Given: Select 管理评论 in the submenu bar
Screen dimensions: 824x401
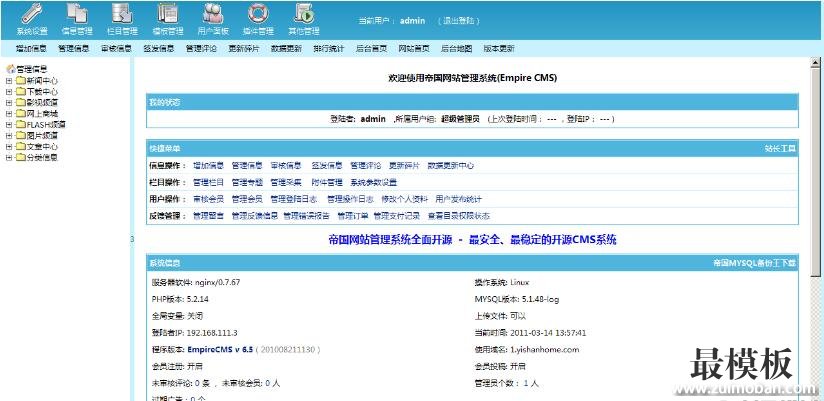Looking at the screenshot, I should tap(201, 48).
